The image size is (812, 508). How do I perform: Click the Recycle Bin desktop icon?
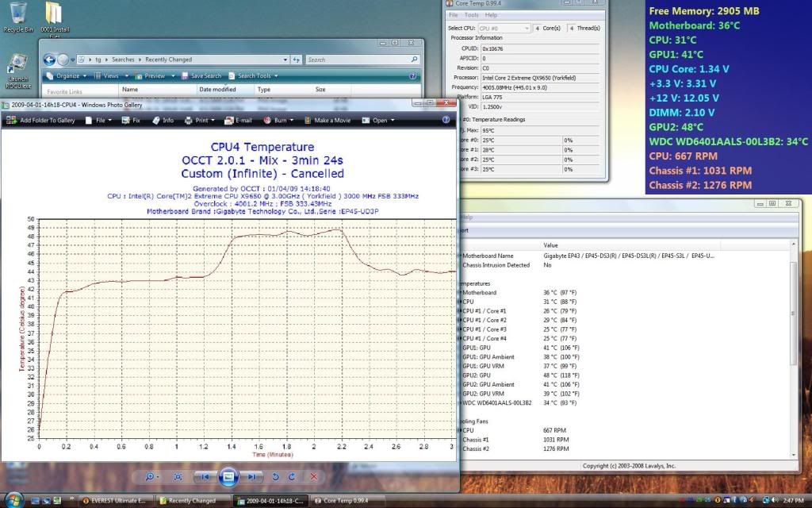point(18,17)
